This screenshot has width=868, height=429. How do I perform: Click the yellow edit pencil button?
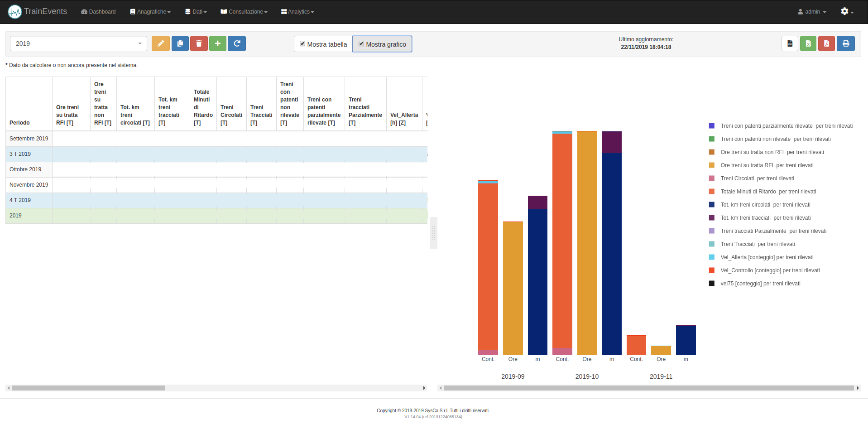[161, 43]
